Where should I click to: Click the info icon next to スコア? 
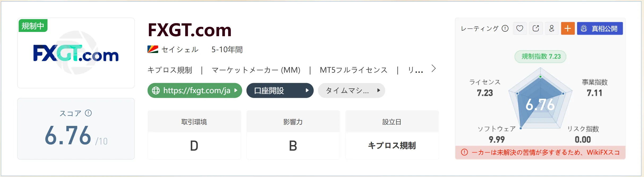pyautogui.click(x=88, y=113)
